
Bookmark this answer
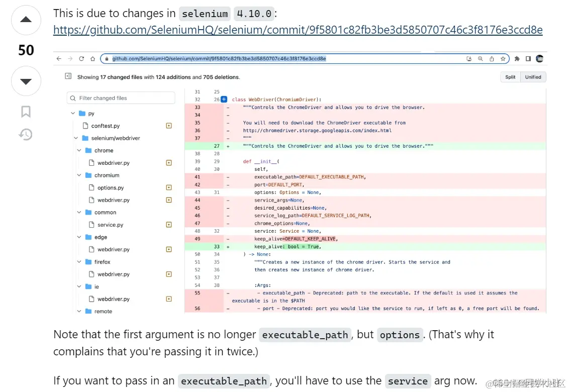(x=26, y=112)
